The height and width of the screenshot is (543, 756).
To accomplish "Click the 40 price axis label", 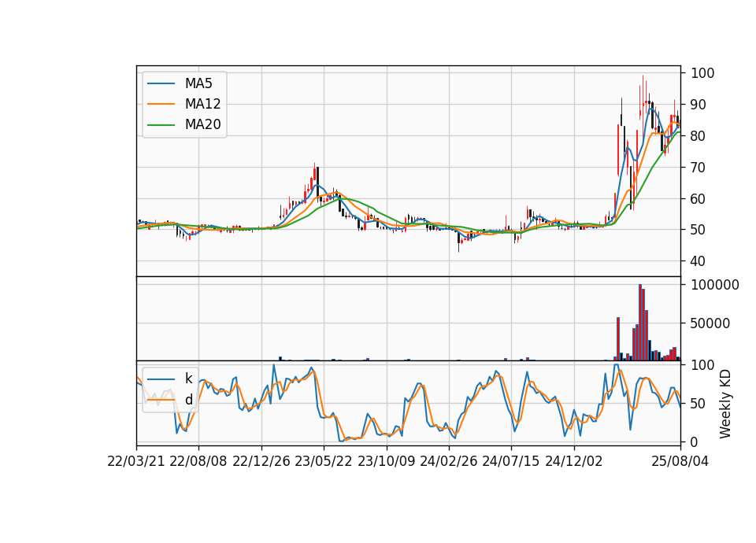I will pos(699,261).
